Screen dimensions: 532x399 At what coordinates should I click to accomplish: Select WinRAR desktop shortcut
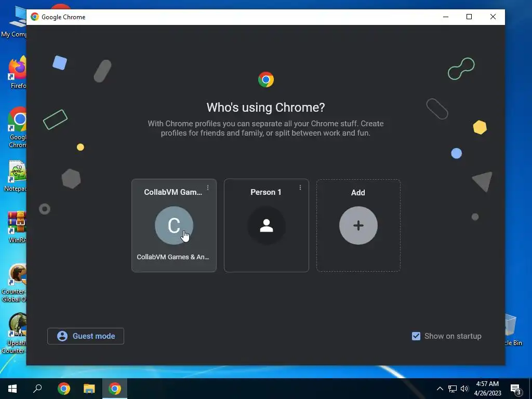[17, 228]
